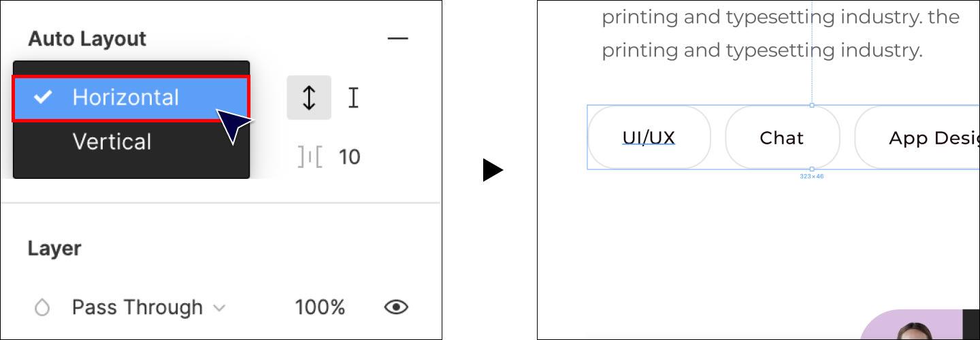The image size is (980, 340).
Task: Click the App Design pill button
Action: point(917,137)
